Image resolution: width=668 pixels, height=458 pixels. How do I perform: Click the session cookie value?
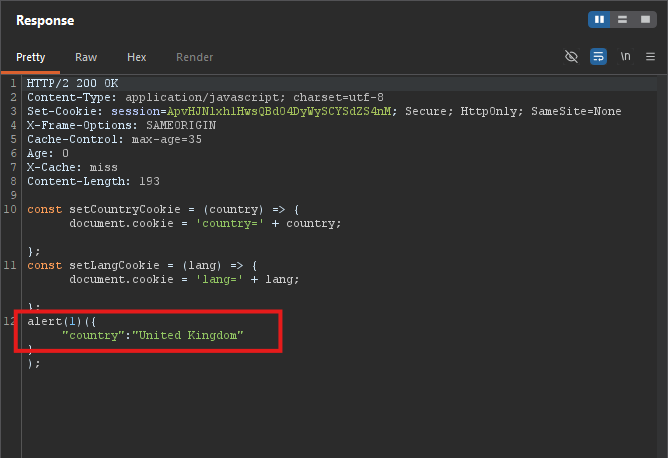[x=279, y=111]
